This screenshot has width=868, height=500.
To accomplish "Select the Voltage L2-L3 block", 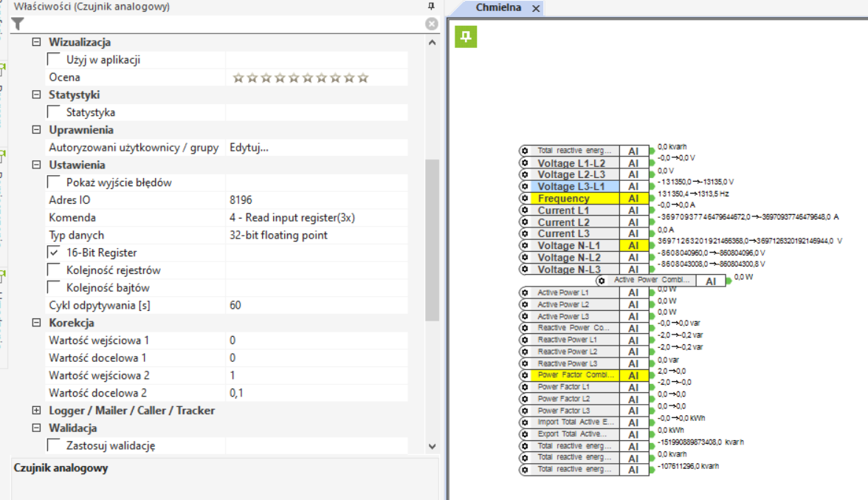I will click(571, 174).
